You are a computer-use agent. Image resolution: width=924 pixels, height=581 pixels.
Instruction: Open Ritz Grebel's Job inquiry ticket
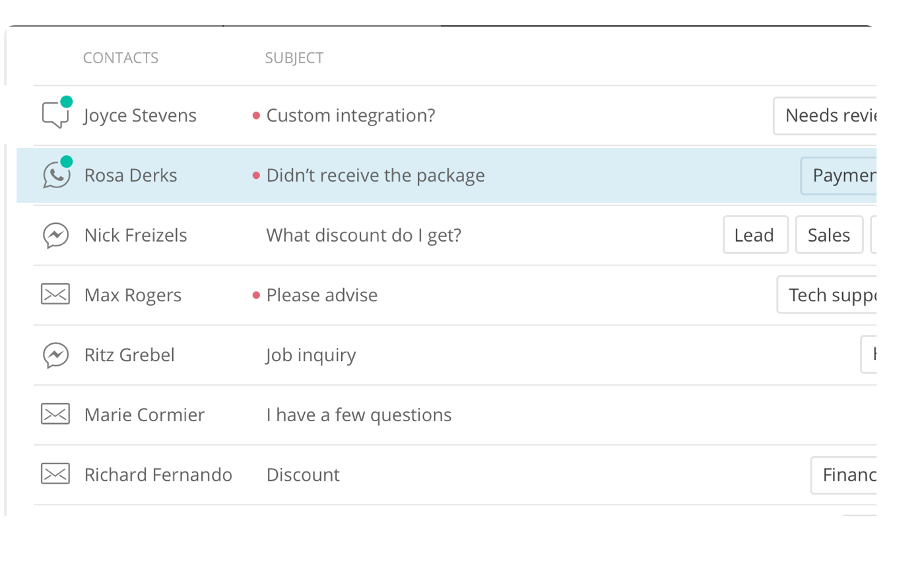[311, 355]
